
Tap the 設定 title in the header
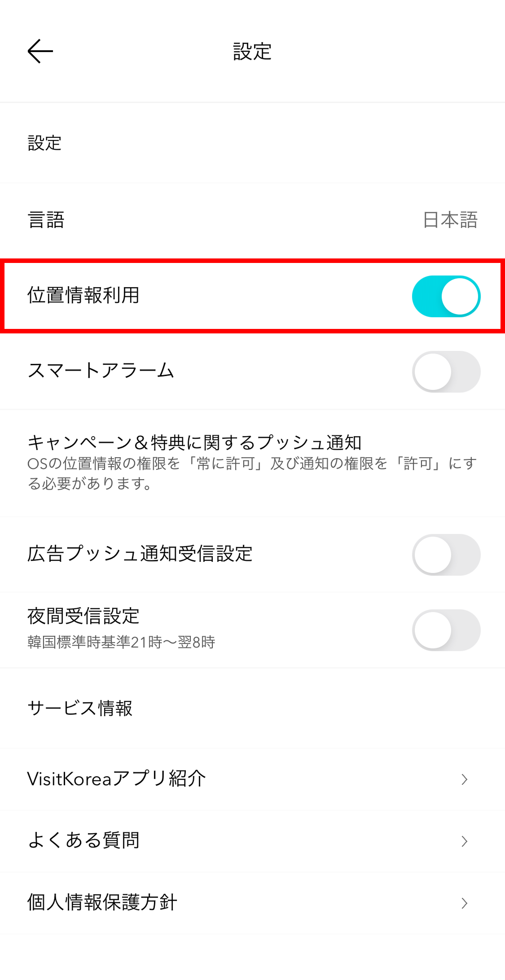pos(251,52)
